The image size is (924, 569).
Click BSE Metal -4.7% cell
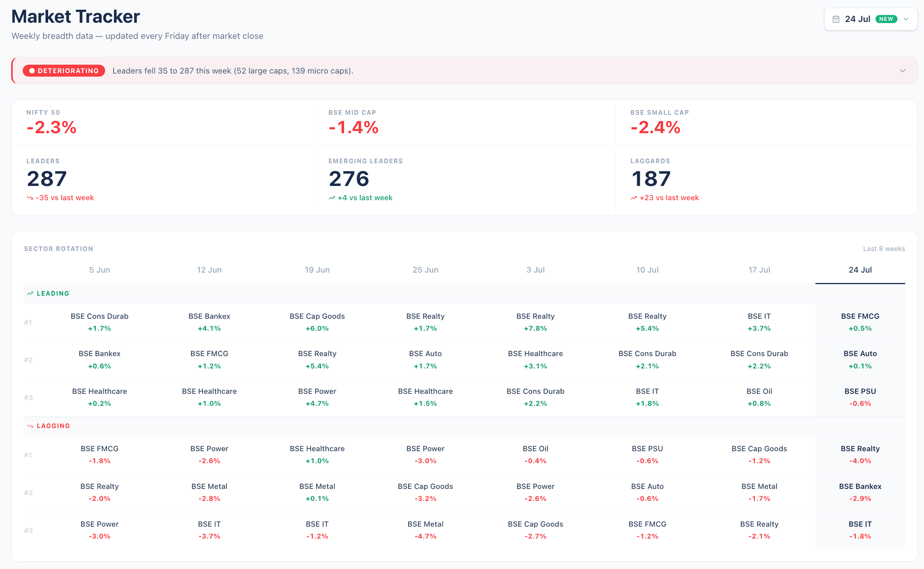click(425, 530)
